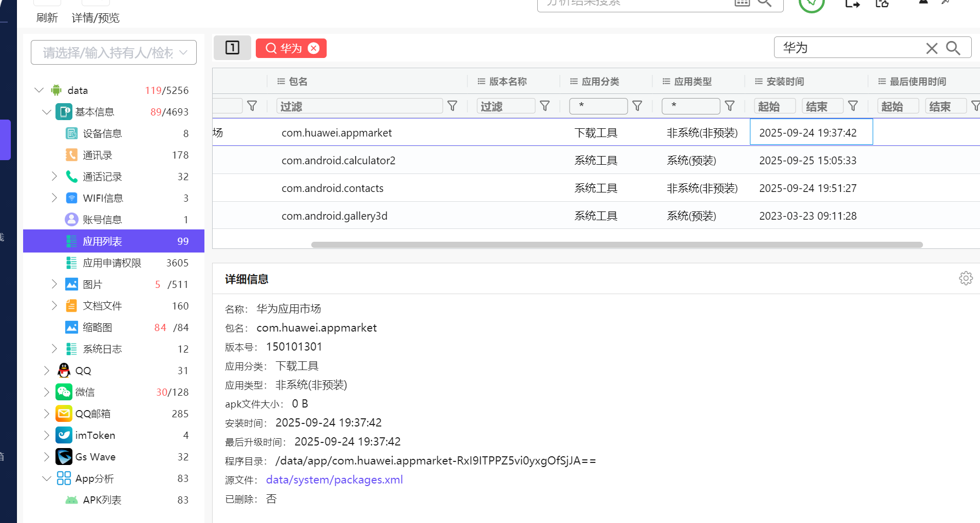Click the 包名 filter funnel icon
Viewport: 980px width, 523px height.
pyautogui.click(x=453, y=106)
